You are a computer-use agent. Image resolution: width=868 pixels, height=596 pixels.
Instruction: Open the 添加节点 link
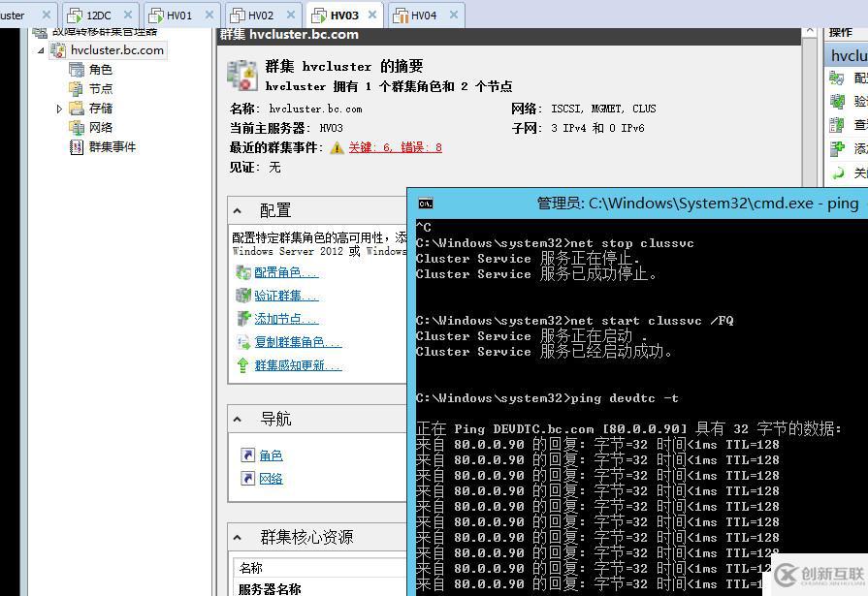point(286,319)
